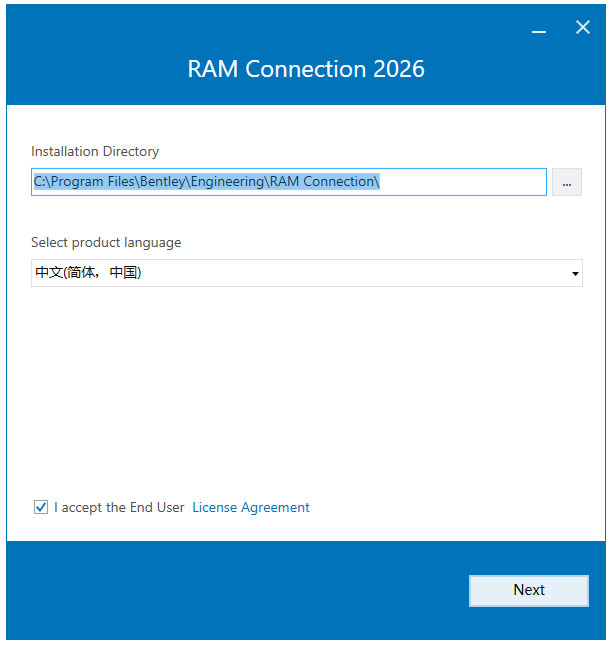Open the 中文(简体, 中国) language combo box

(307, 273)
